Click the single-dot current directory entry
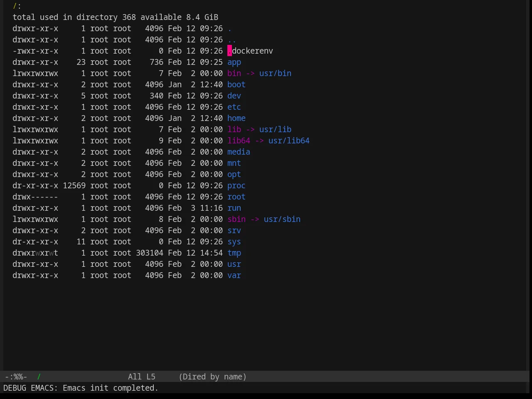The height and width of the screenshot is (399, 532). pyautogui.click(x=229, y=29)
